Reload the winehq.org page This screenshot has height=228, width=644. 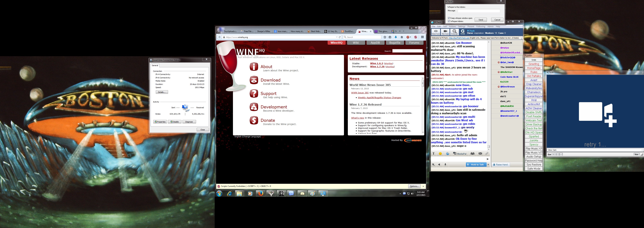click(340, 37)
